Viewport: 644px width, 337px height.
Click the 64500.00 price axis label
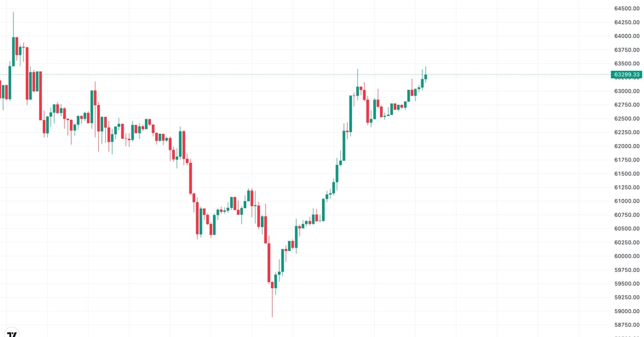coord(627,9)
